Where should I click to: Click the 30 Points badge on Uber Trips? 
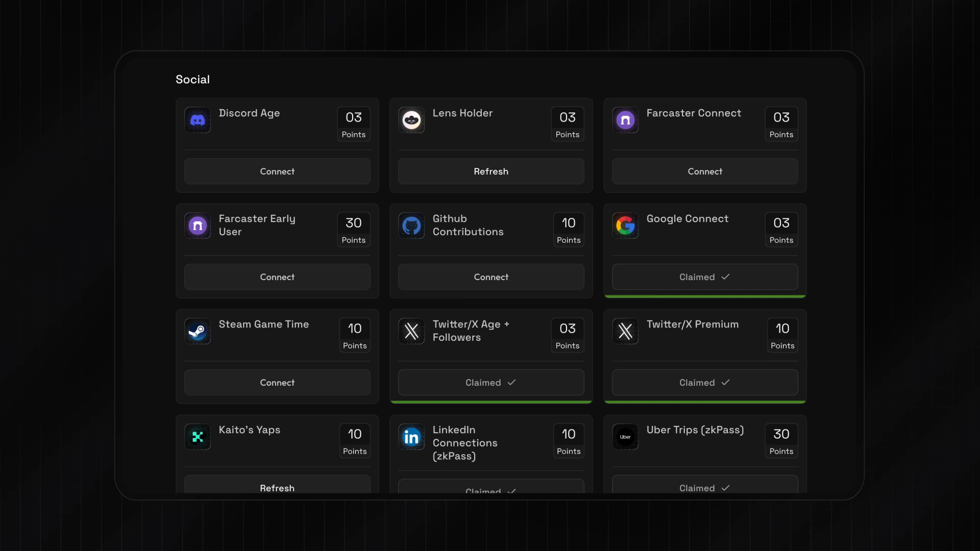click(781, 441)
